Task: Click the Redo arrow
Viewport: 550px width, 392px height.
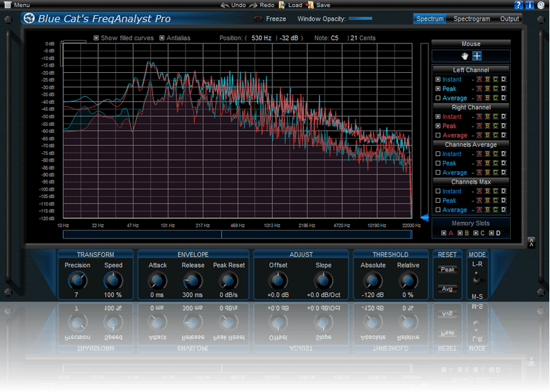Action: (253, 5)
